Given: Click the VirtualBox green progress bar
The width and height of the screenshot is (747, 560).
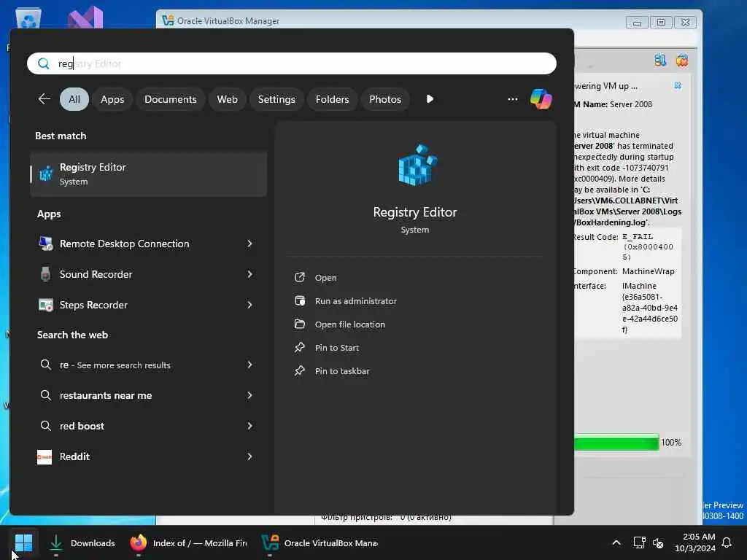Looking at the screenshot, I should pyautogui.click(x=616, y=443).
